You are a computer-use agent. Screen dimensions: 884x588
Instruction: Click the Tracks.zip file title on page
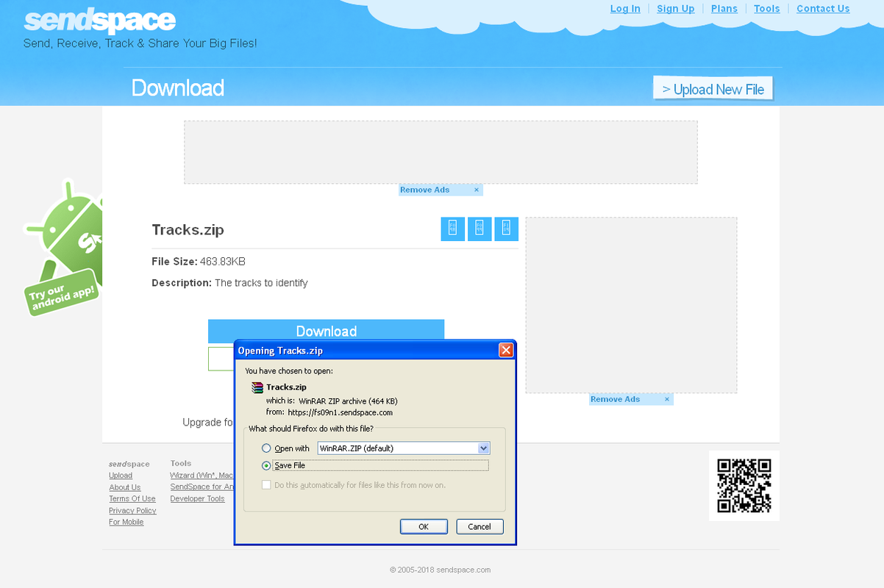click(188, 229)
